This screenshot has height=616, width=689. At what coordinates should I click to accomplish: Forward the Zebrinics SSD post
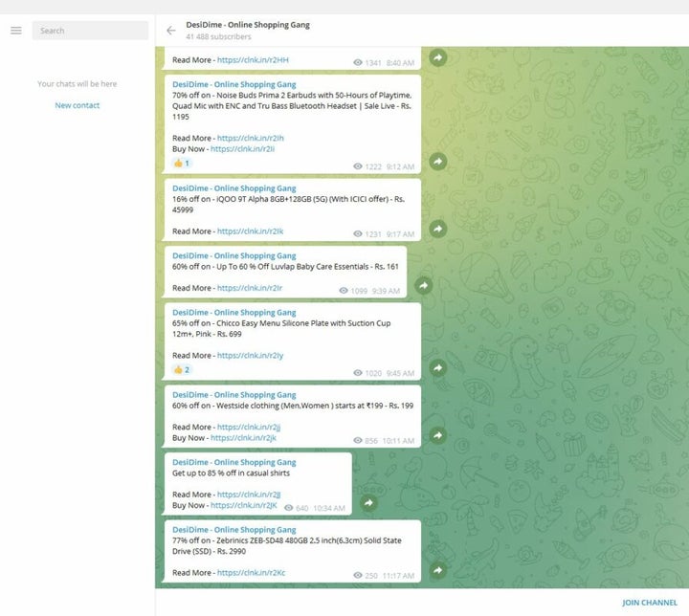tap(437, 571)
